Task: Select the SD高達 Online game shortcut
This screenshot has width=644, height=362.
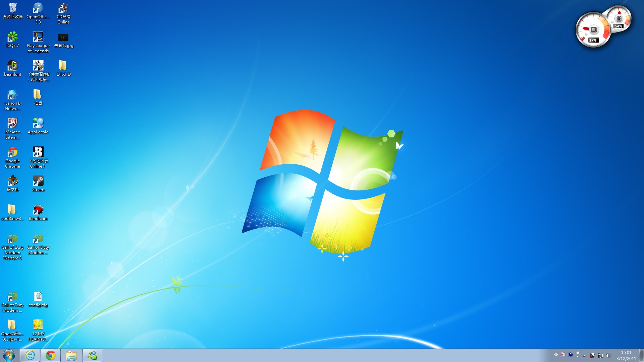Action: [x=63, y=13]
